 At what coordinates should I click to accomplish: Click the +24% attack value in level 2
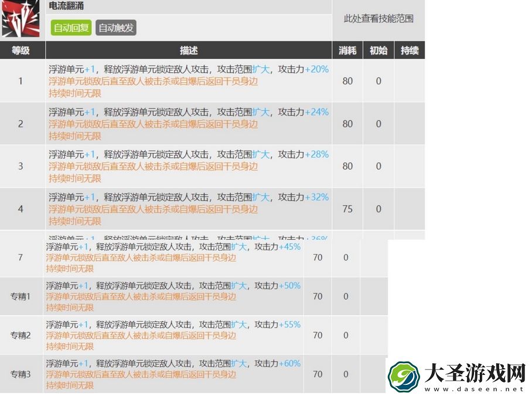pyautogui.click(x=316, y=112)
